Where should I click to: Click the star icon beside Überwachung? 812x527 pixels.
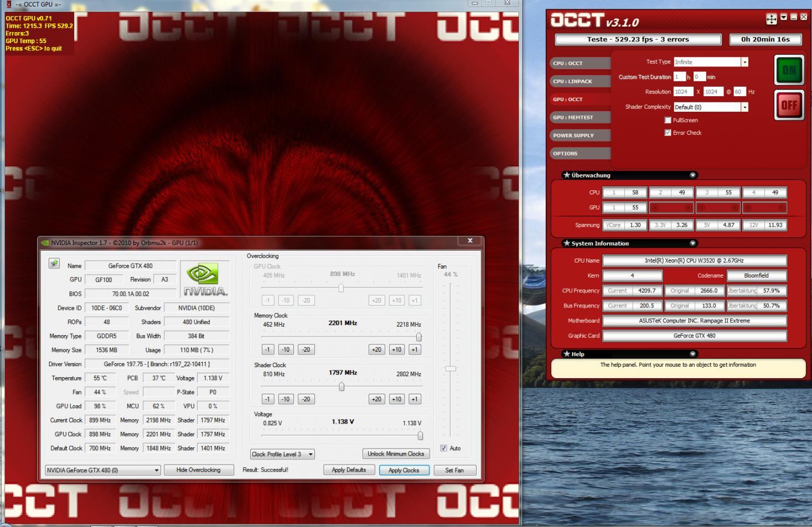(566, 175)
